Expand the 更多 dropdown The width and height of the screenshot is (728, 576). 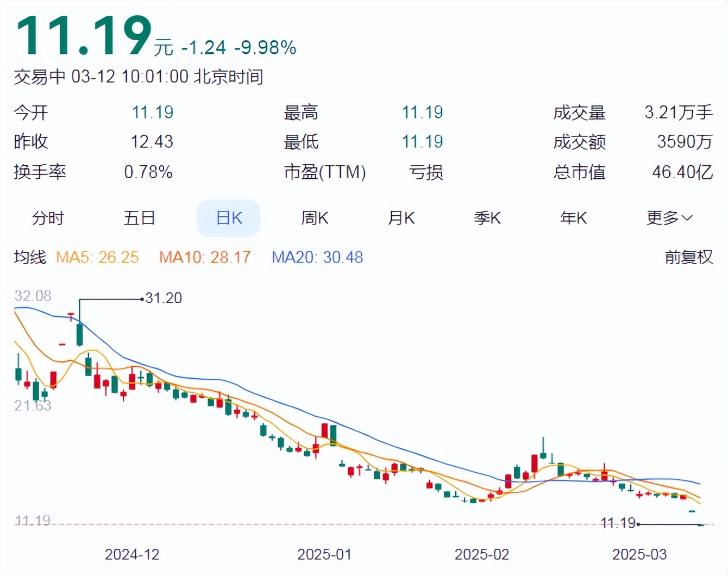tap(669, 218)
